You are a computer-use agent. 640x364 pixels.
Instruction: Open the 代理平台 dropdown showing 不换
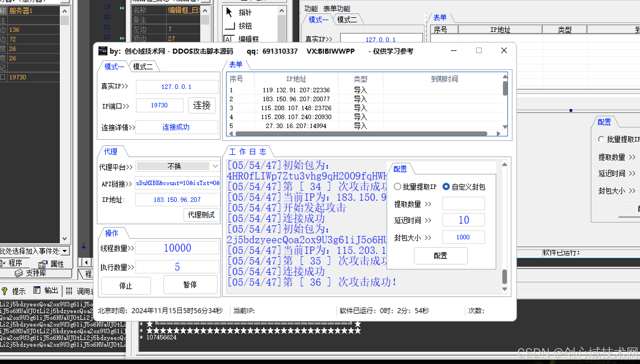click(x=178, y=166)
